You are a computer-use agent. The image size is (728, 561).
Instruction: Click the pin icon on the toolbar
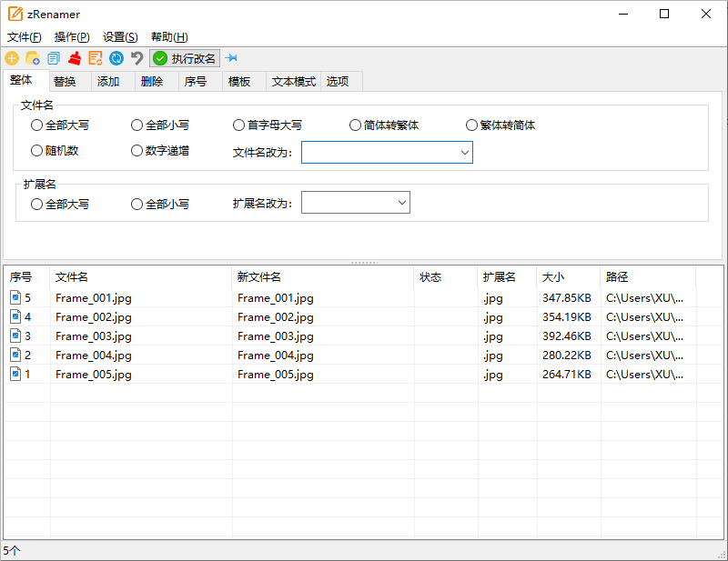pyautogui.click(x=233, y=57)
